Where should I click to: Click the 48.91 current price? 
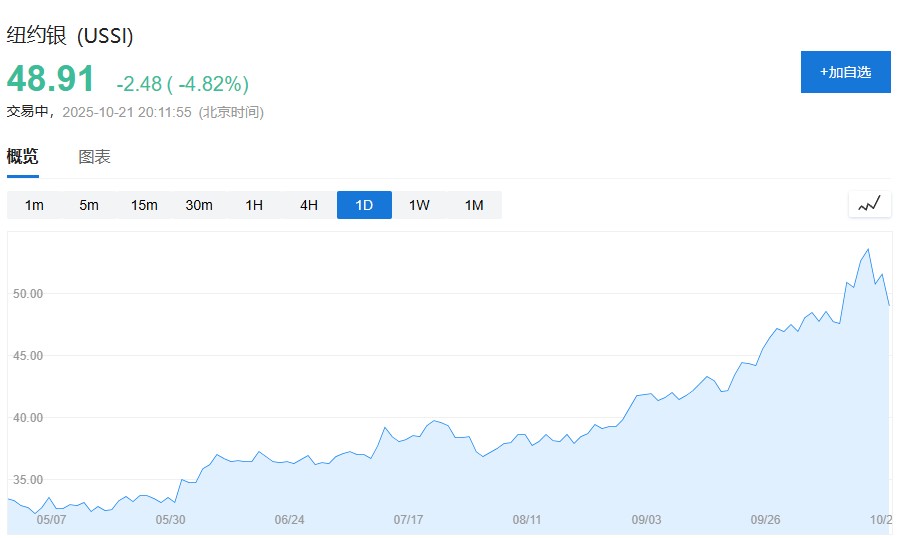point(51,79)
